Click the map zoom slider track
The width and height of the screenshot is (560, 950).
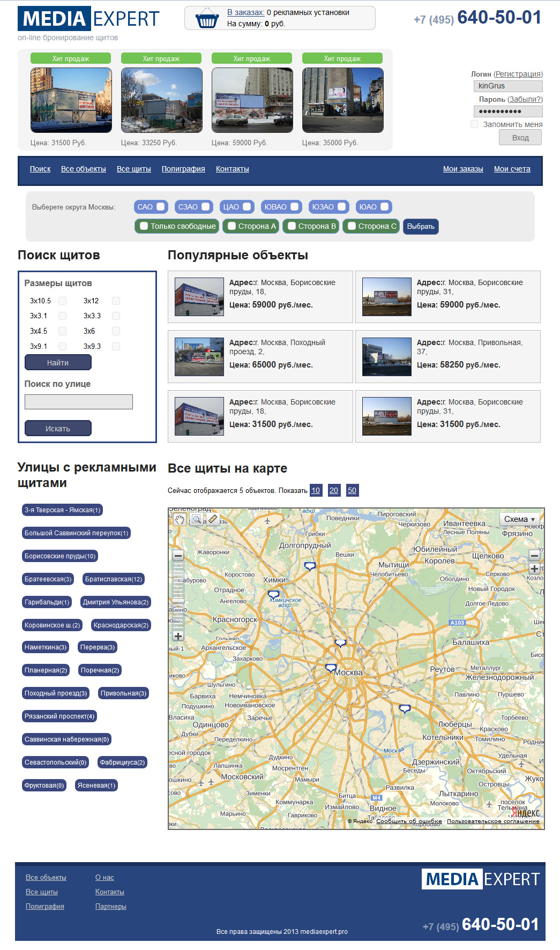[x=178, y=595]
